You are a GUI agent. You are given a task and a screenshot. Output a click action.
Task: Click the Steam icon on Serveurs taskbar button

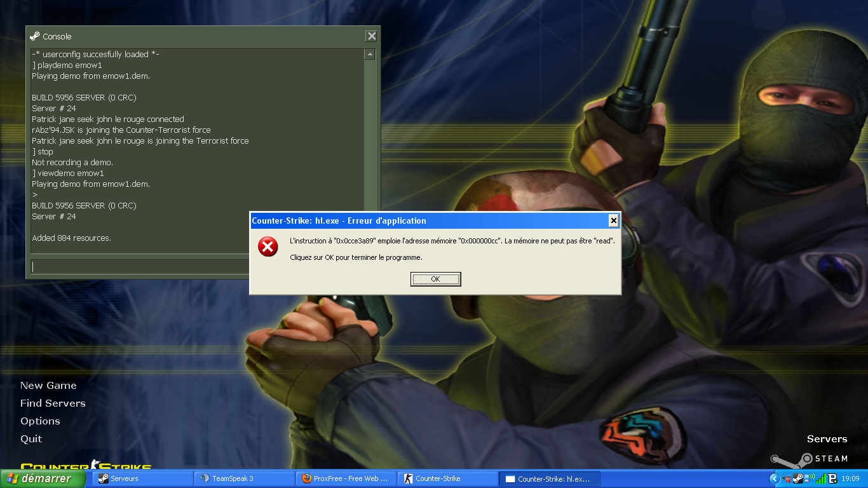pyautogui.click(x=103, y=478)
